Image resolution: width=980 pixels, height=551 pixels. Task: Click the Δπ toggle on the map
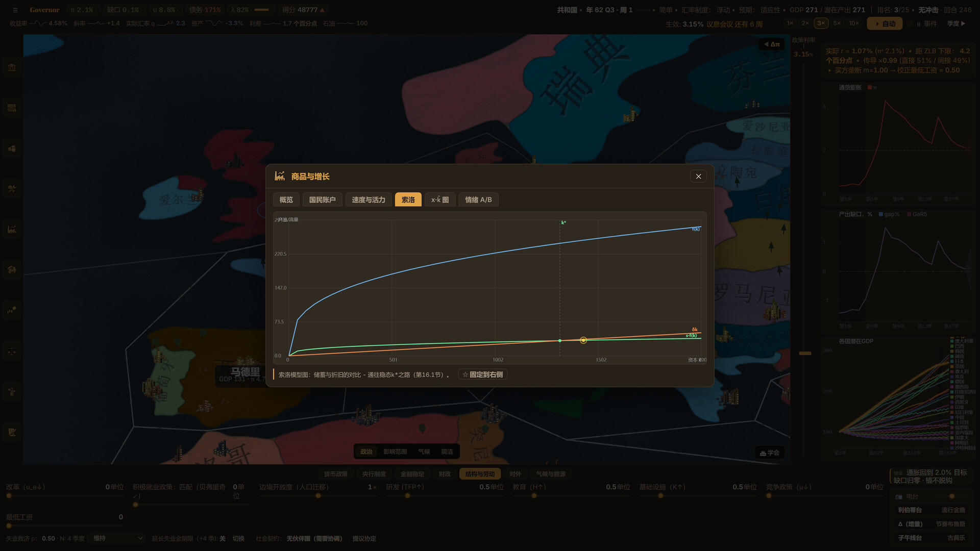tap(772, 44)
